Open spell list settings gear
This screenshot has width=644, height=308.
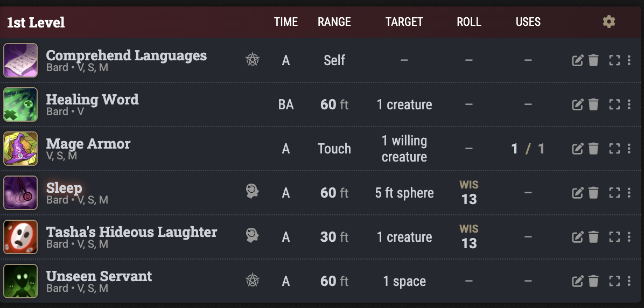point(608,22)
